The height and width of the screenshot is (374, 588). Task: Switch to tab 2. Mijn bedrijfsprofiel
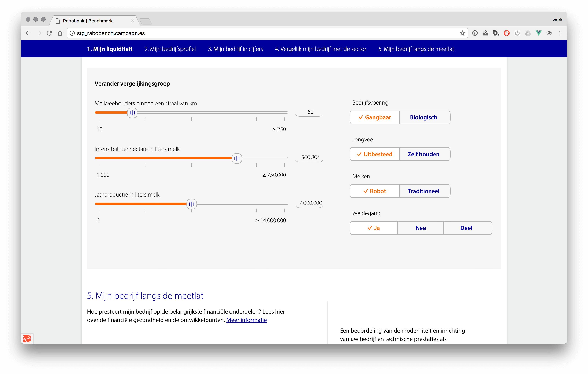click(x=170, y=49)
